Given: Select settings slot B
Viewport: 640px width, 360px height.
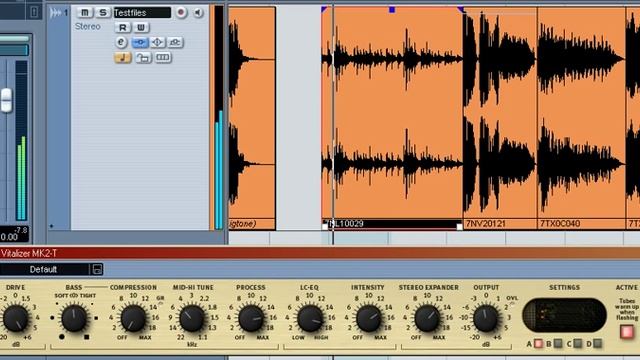Looking at the screenshot, I should point(558,344).
